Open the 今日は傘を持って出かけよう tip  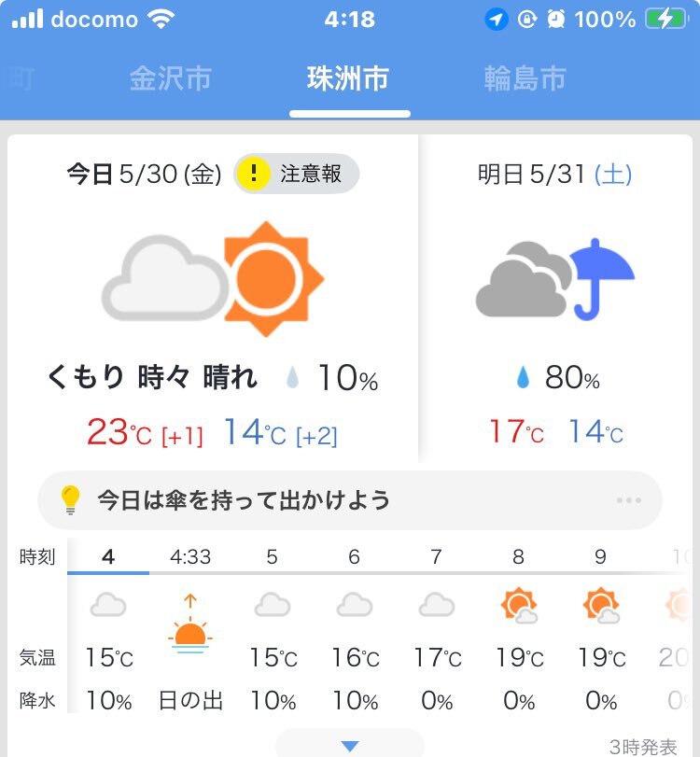pyautogui.click(x=350, y=500)
